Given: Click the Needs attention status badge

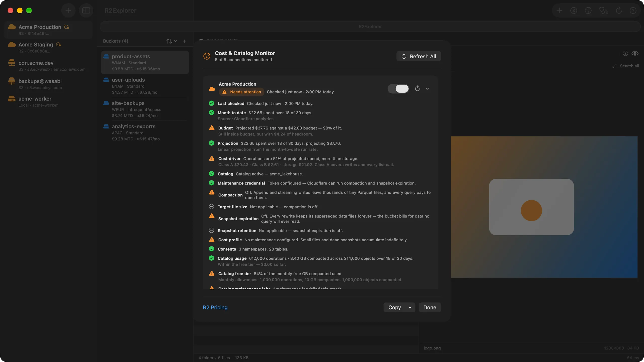Looking at the screenshot, I should click(x=242, y=92).
